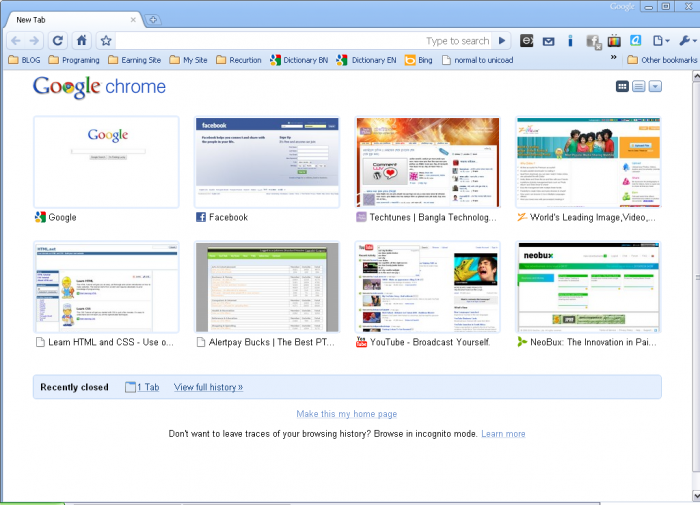Open the Techtunes page thumbnail
The height and width of the screenshot is (505, 700).
click(x=428, y=162)
